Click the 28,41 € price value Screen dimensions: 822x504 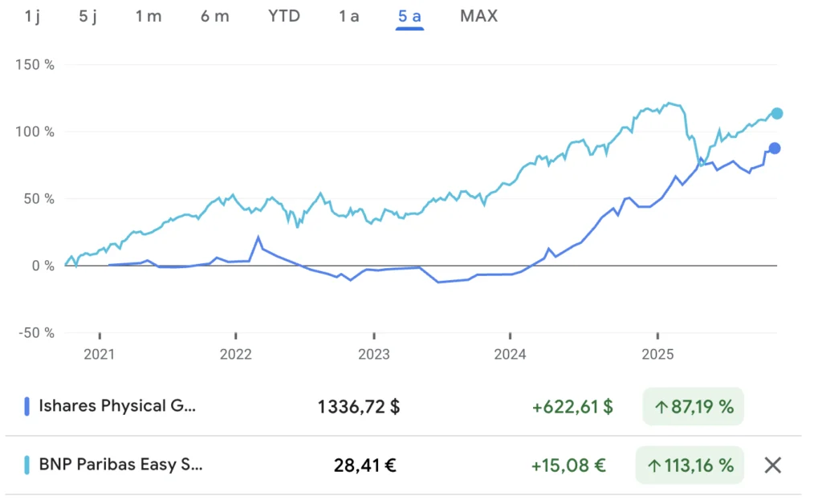(x=365, y=465)
